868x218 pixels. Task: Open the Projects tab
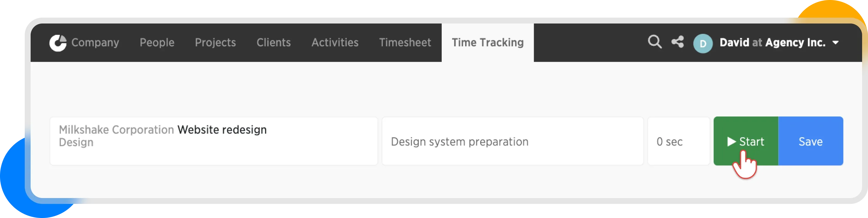215,43
